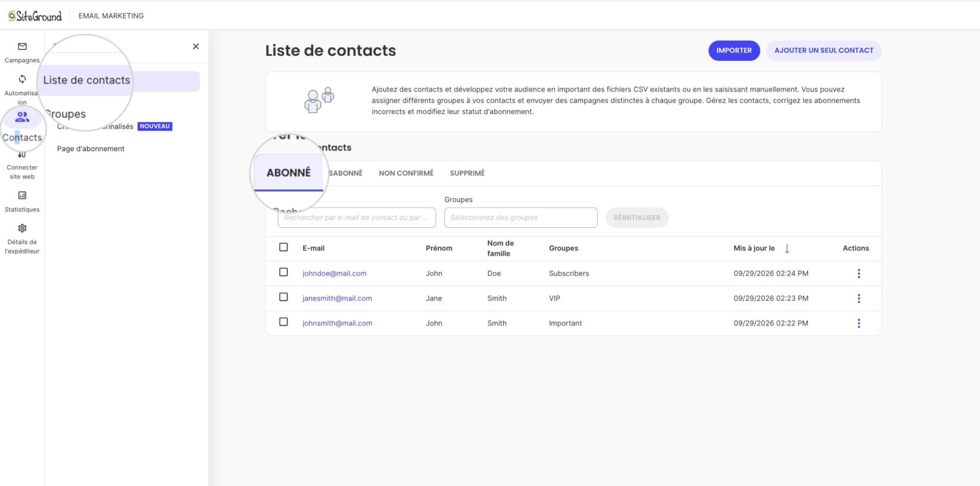Click AJOUTER UN SEUL CONTACT button
This screenshot has width=980, height=486.
coord(824,51)
